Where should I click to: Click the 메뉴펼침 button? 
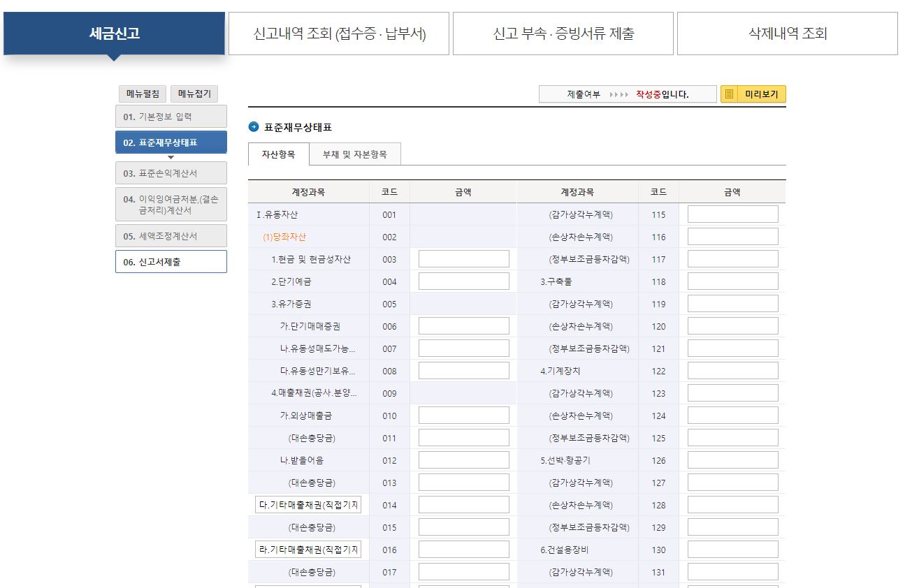[143, 94]
